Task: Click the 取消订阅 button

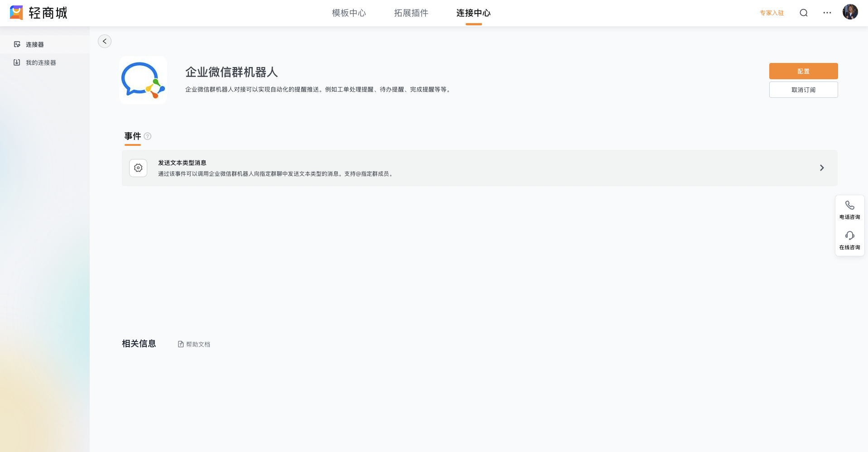Action: (x=803, y=90)
